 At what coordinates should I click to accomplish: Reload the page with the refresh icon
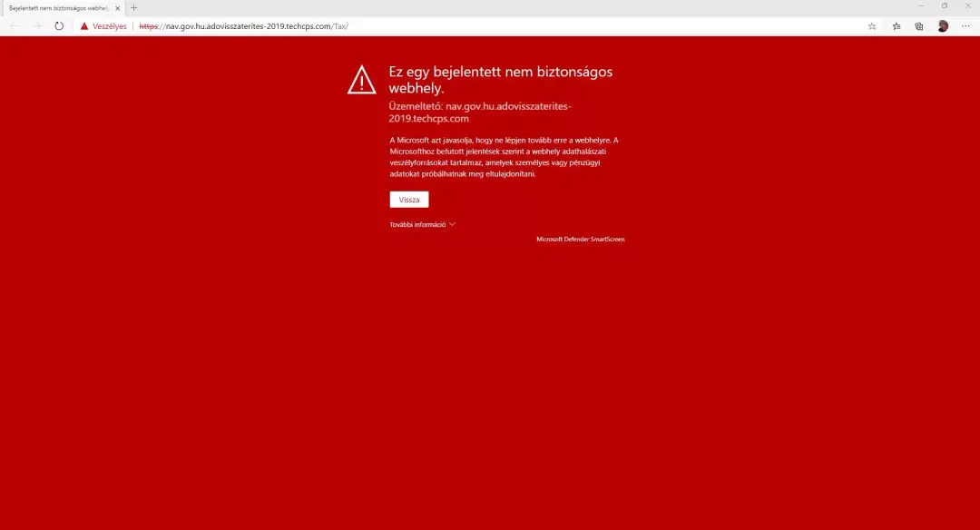tap(59, 26)
